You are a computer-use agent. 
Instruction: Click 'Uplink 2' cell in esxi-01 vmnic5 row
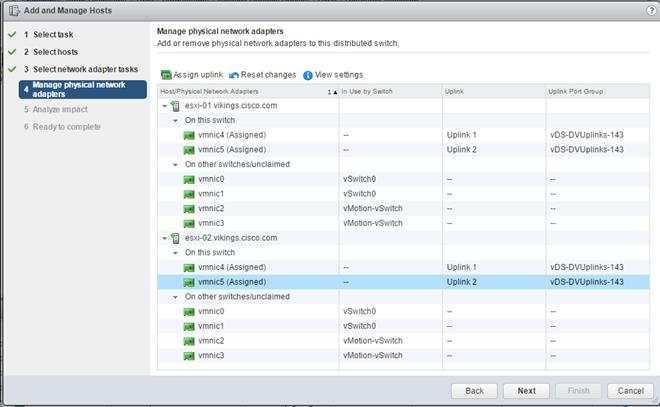click(461, 150)
